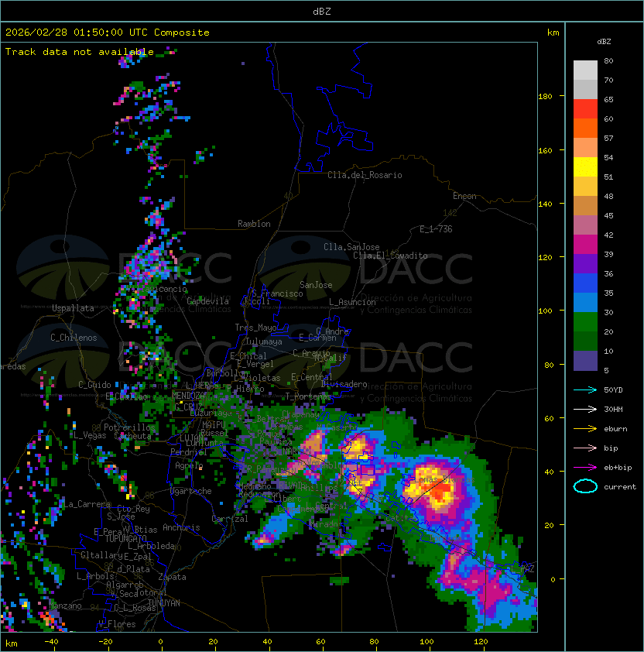
Task: Click the 'Clla.del_Rosario' place label
Action: coord(365,175)
